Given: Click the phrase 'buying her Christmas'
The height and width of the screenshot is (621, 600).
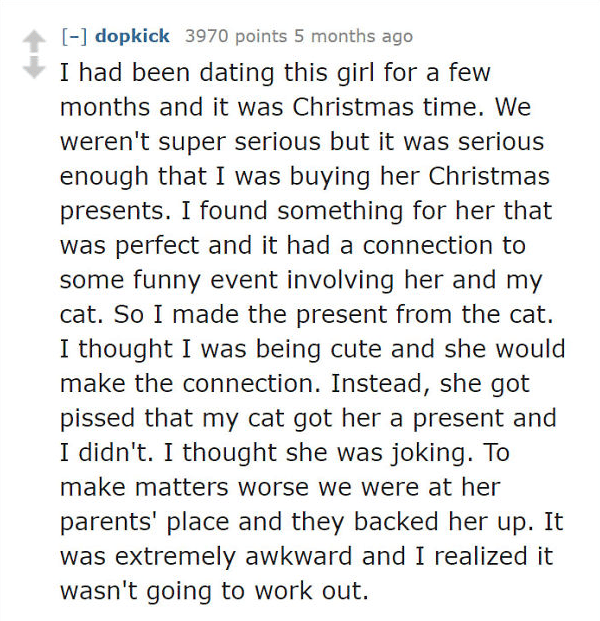Looking at the screenshot, I should tap(419, 176).
